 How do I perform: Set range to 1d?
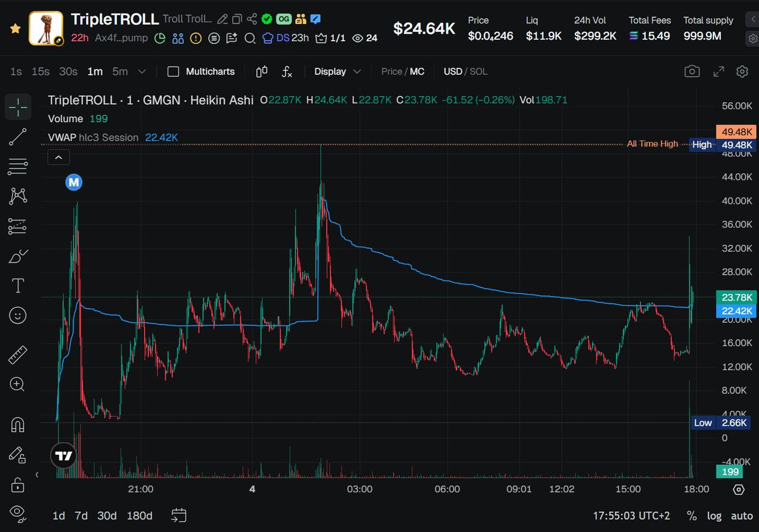pos(59,516)
